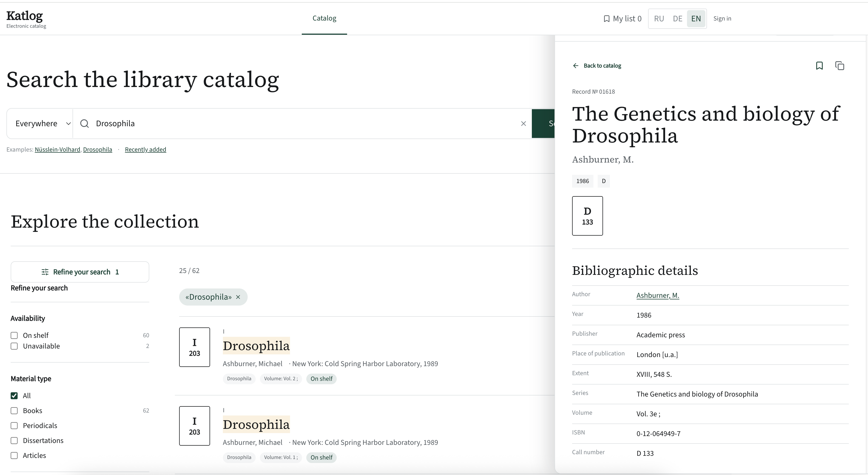Click the green Search button
The height and width of the screenshot is (475, 868).
point(543,124)
